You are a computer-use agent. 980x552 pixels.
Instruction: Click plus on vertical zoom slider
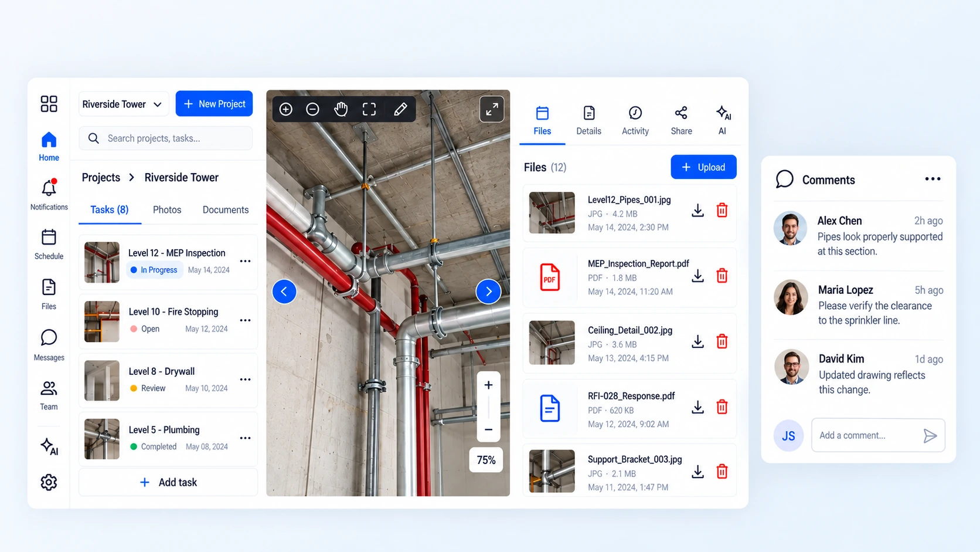pyautogui.click(x=488, y=385)
